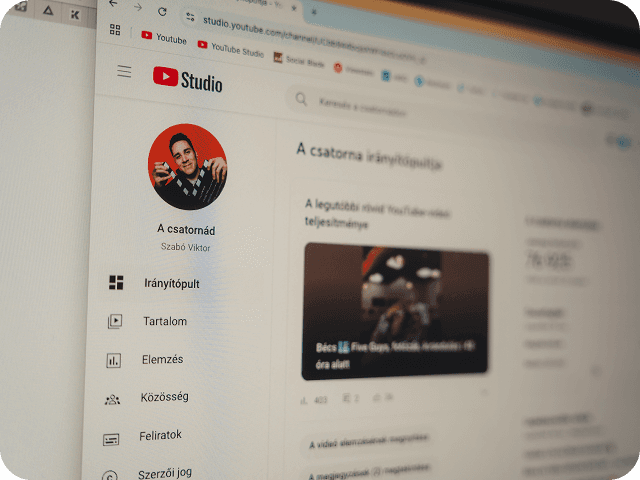The height and width of the screenshot is (480, 640).
Task: Click the magnifier search icon
Action: 301,99
